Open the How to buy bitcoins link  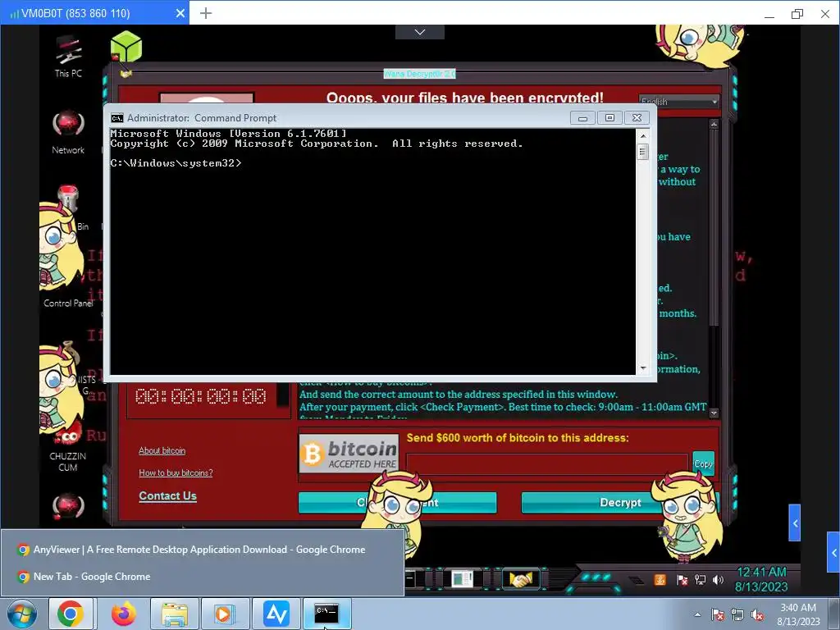tap(176, 472)
